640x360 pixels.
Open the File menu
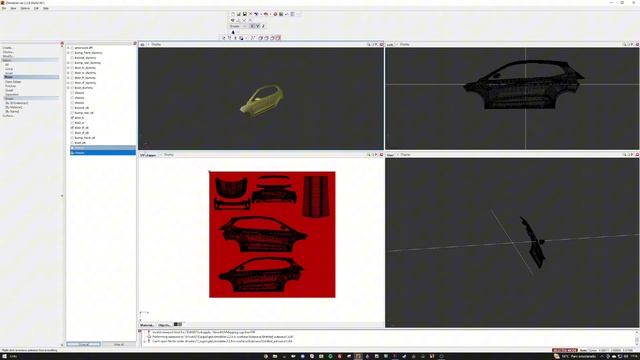4,8
